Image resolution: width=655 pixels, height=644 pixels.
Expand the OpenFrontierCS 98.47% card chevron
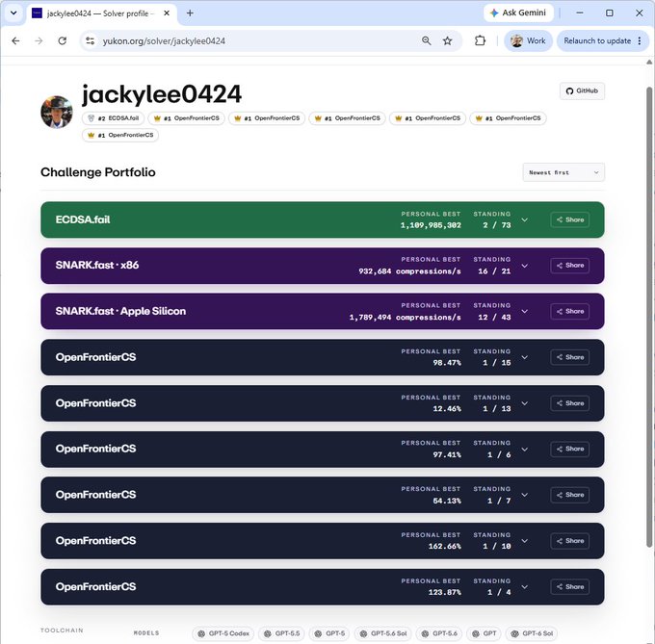[x=525, y=357]
